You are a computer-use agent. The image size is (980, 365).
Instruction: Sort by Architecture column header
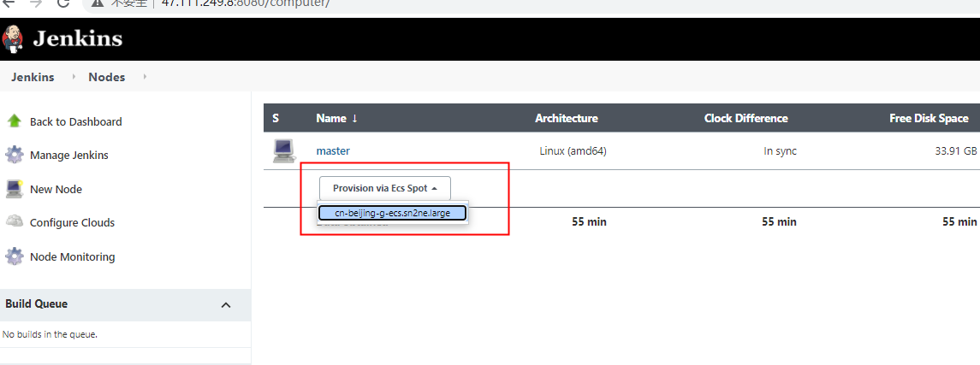pos(567,118)
